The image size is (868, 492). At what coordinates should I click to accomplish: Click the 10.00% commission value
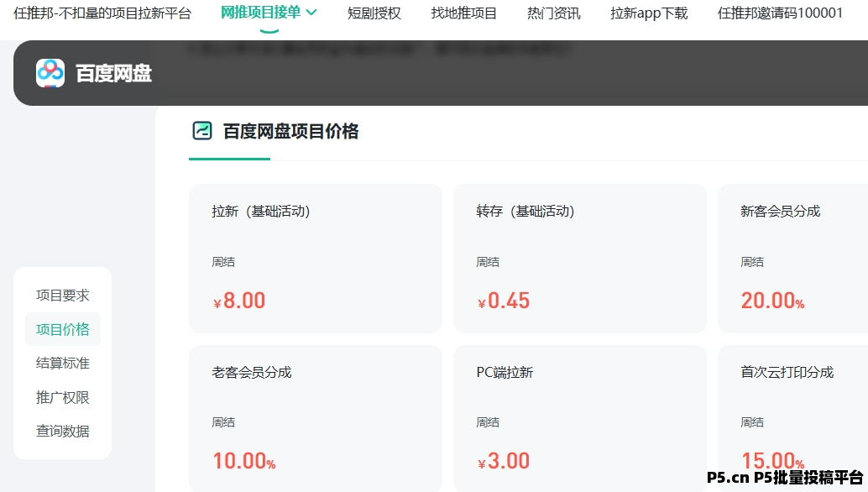(244, 461)
